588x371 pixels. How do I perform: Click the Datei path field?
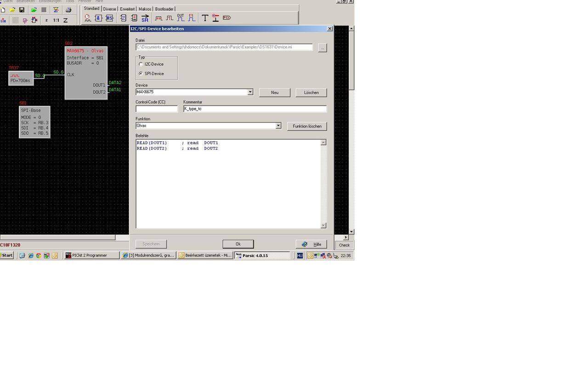pyautogui.click(x=224, y=47)
